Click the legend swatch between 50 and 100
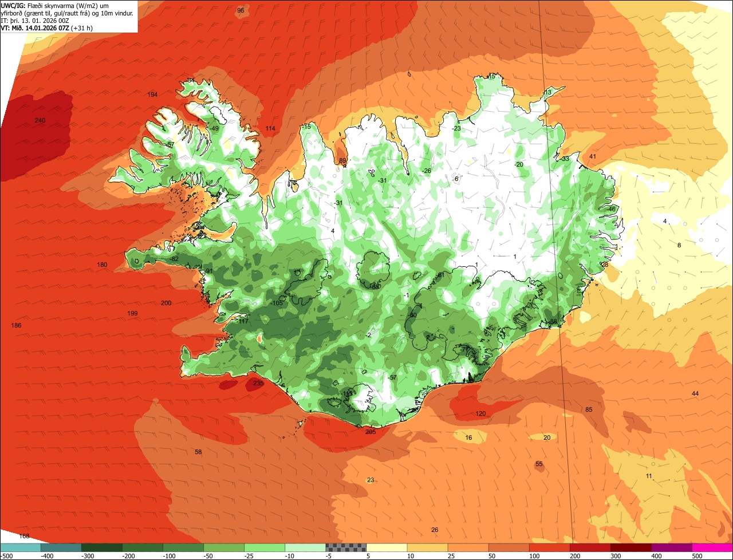Image resolution: width=733 pixels, height=560 pixels. tap(509, 547)
